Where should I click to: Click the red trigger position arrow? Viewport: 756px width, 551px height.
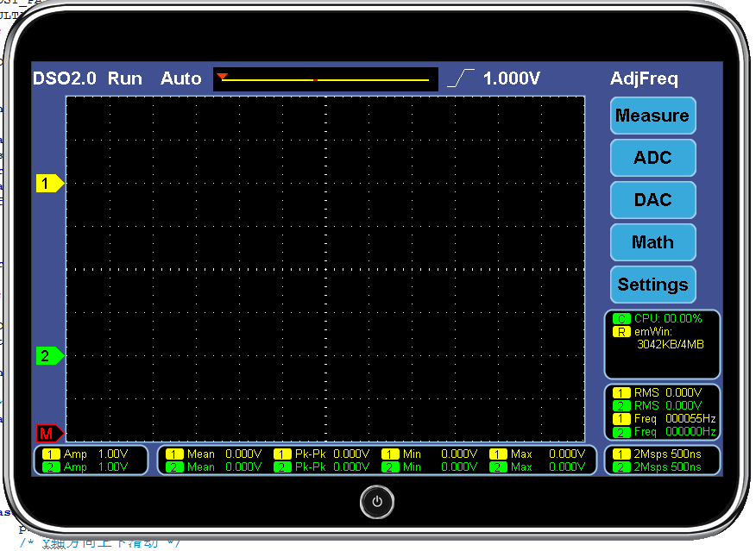[x=223, y=76]
